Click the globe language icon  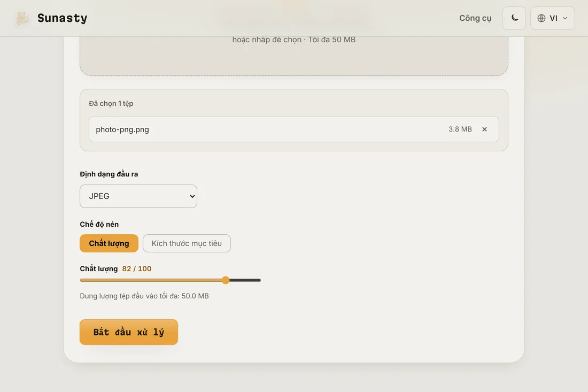541,18
